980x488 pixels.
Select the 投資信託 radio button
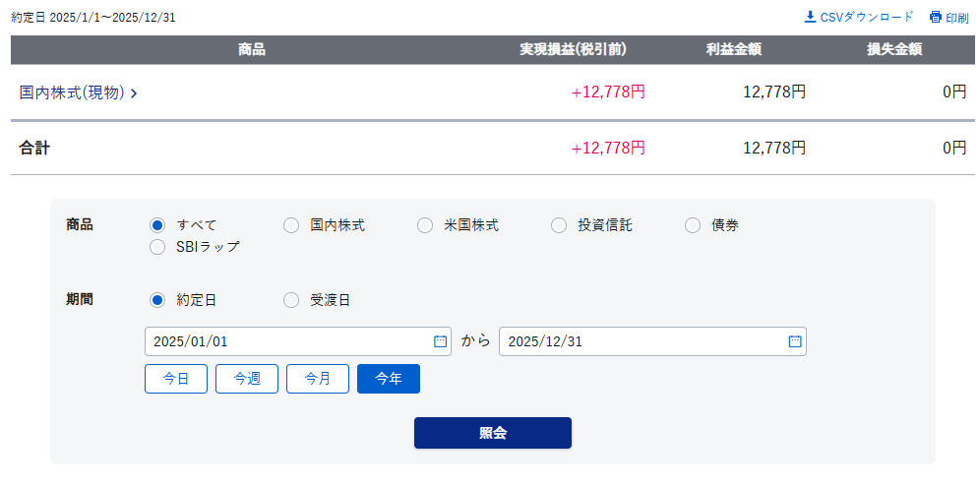click(x=559, y=225)
